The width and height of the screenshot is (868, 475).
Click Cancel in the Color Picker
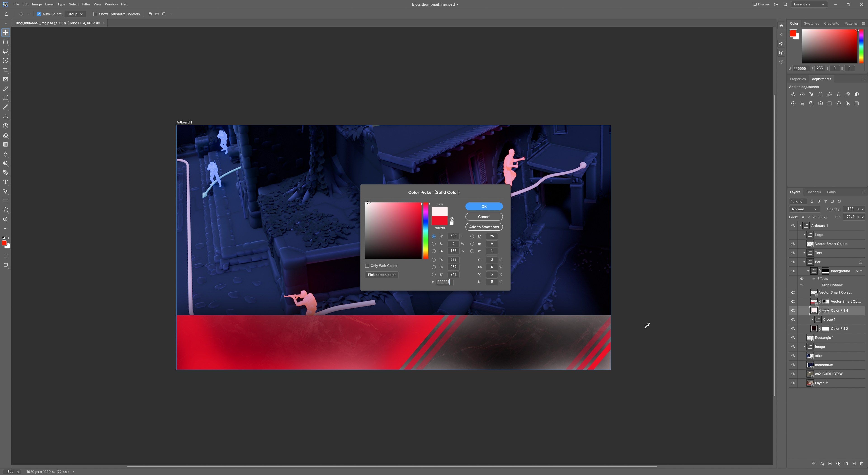click(x=484, y=217)
